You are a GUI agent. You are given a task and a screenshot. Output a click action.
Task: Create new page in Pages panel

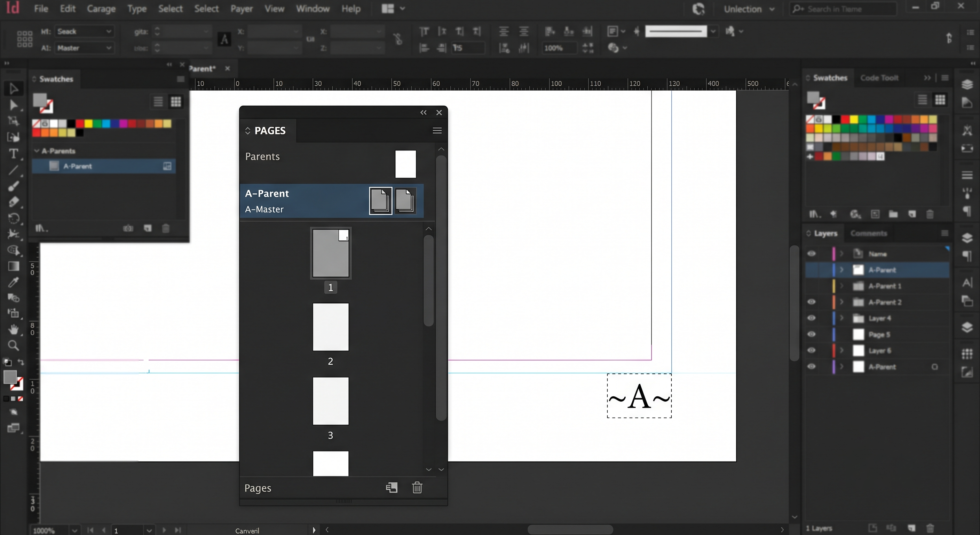392,487
